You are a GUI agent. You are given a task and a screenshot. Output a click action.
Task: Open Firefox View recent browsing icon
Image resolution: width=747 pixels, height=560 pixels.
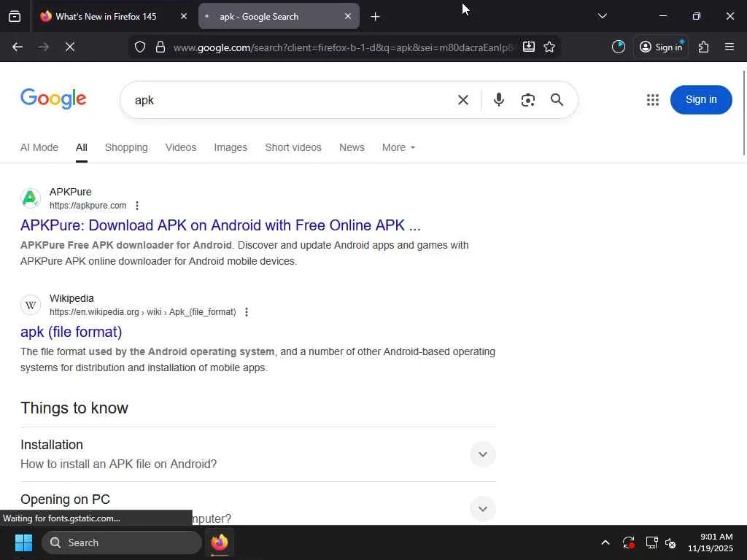coord(15,17)
